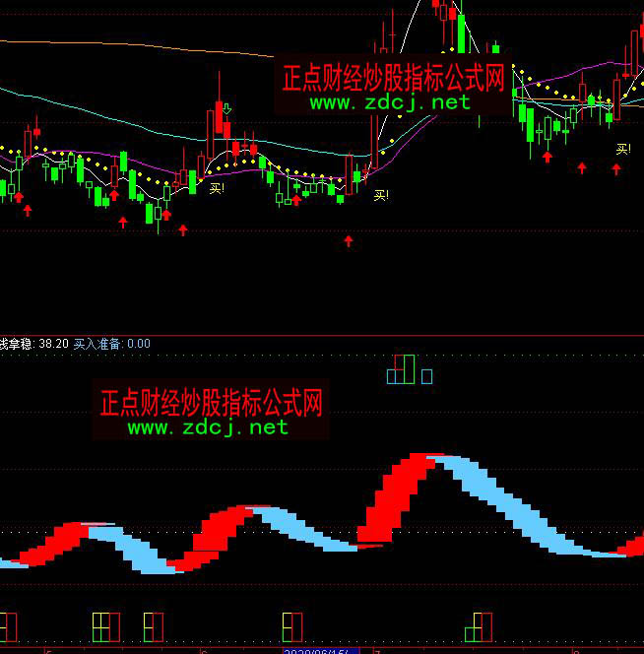Screen dimensions: 644x654
Task: Open the www.zdcj.net link in upper chart
Action: click(390, 101)
